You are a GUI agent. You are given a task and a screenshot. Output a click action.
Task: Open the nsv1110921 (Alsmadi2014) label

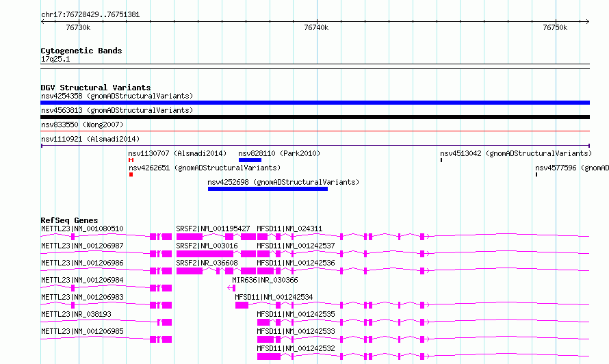(90, 139)
